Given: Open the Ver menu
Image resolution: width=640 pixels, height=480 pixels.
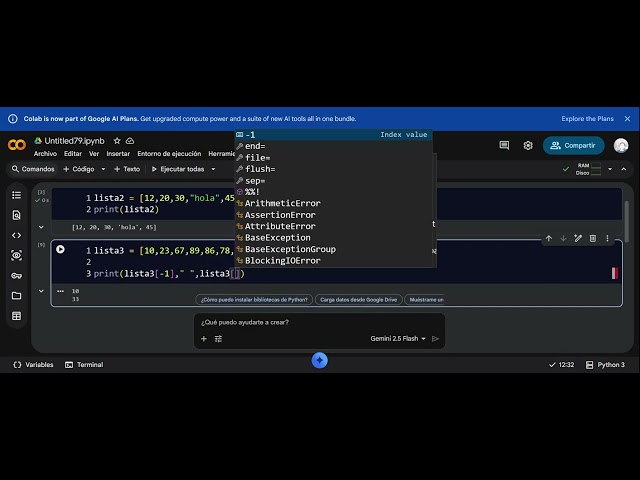Looking at the screenshot, I should [94, 153].
